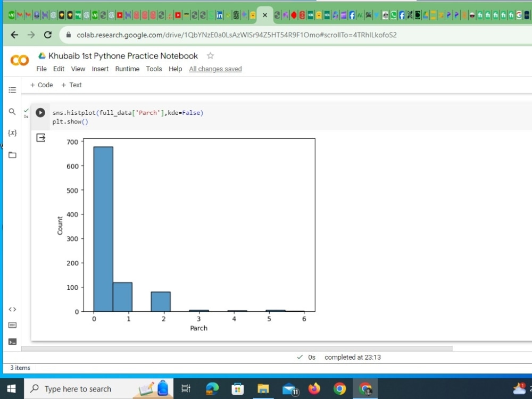Image resolution: width=532 pixels, height=399 pixels.
Task: Click the Colab logo
Action: [x=19, y=60]
